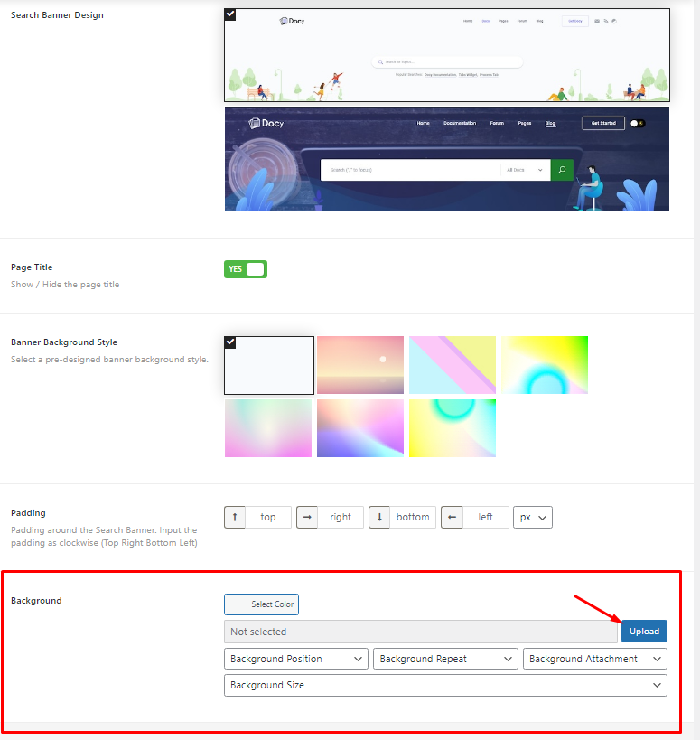Click the left arrow icon for left padding
This screenshot has width=700, height=740.
pos(452,517)
